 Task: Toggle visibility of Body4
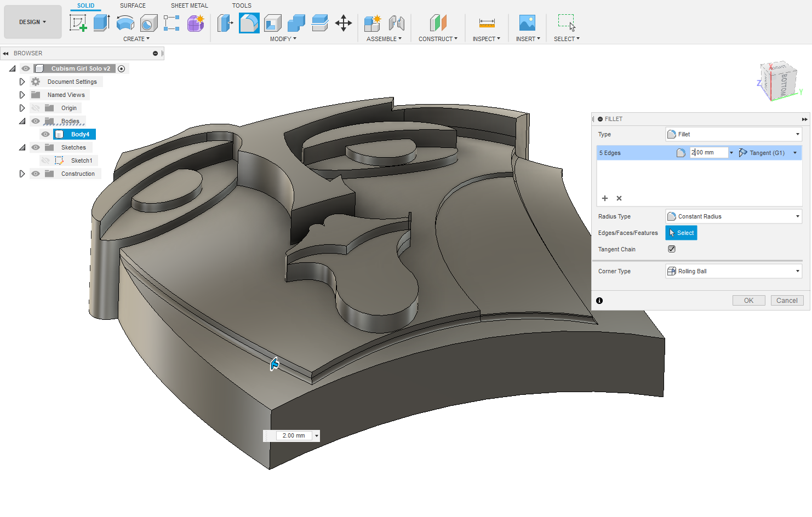(45, 134)
